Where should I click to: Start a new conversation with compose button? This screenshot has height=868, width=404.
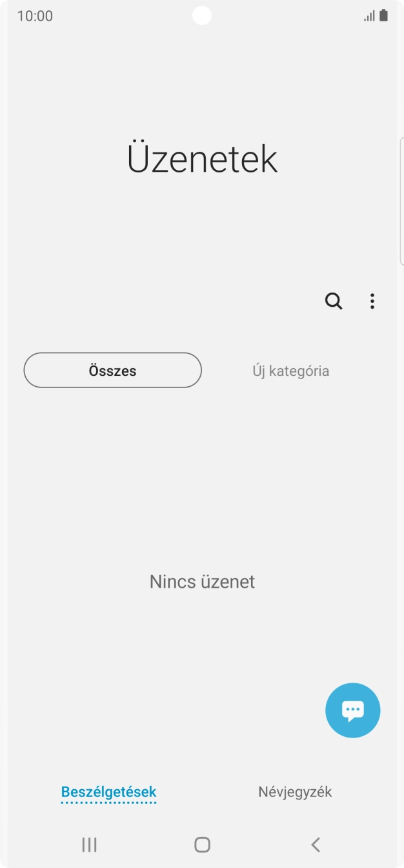352,710
